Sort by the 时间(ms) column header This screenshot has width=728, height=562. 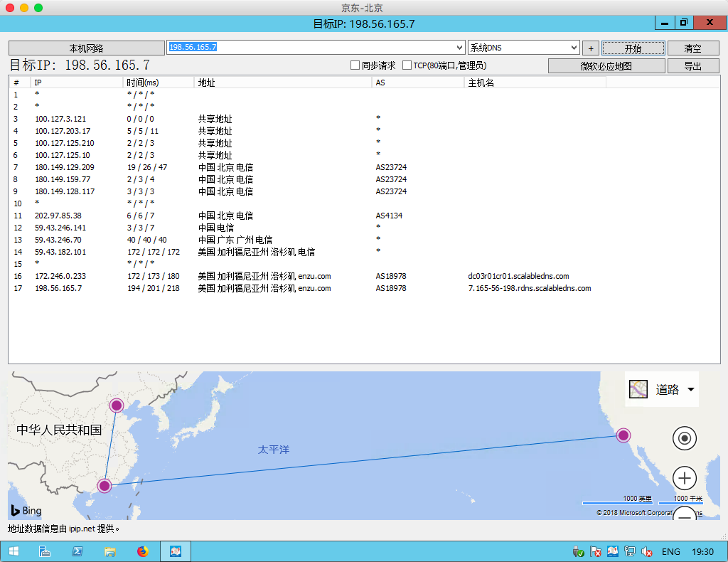[159, 83]
